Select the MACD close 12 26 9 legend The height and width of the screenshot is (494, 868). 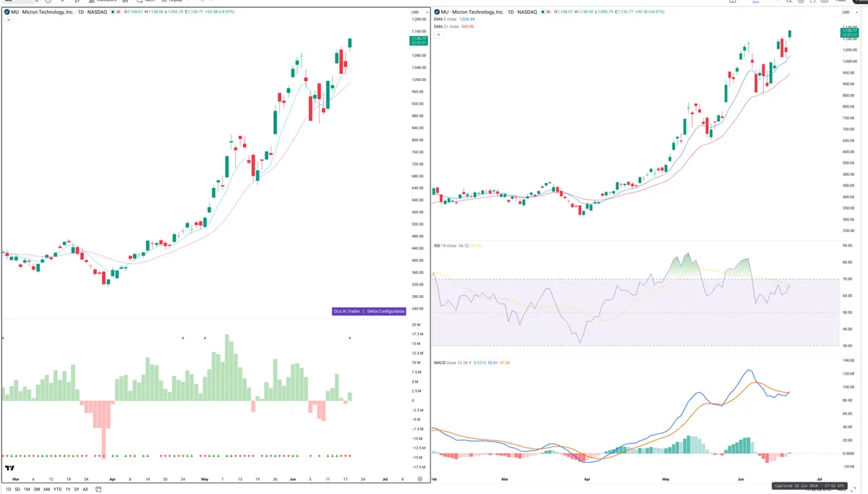470,362
